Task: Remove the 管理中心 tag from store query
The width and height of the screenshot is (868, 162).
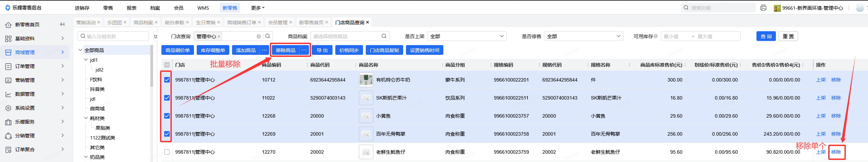Action: tap(219, 36)
